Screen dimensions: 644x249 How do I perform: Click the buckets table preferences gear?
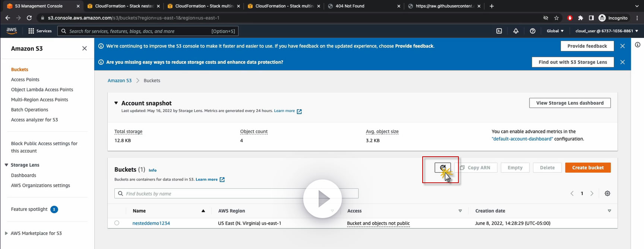(x=607, y=194)
